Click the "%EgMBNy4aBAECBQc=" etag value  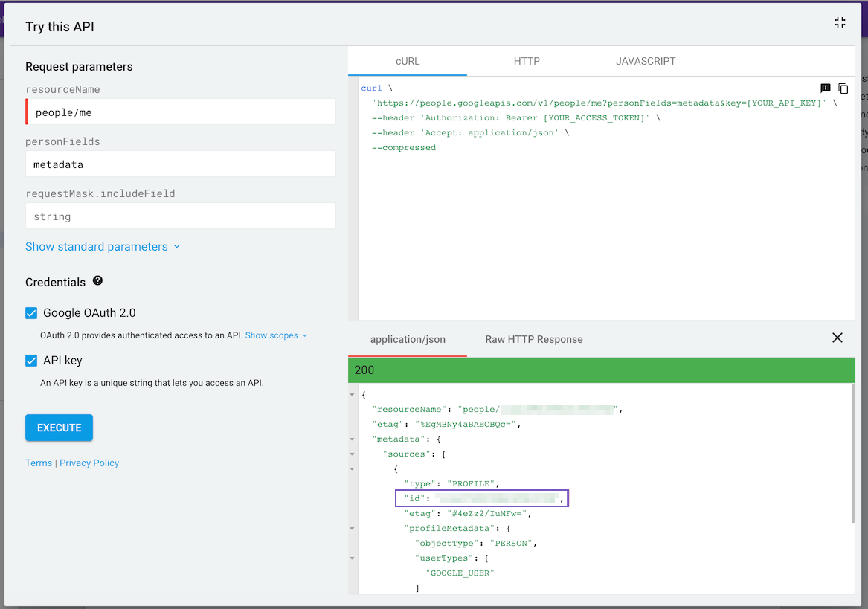[466, 424]
